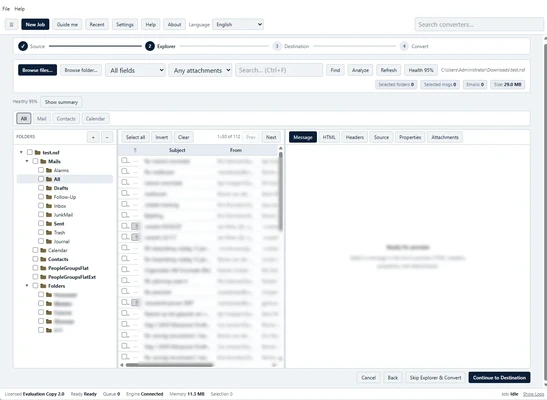547x400 pixels.
Task: Filter by the Contacts tab
Action: click(66, 119)
